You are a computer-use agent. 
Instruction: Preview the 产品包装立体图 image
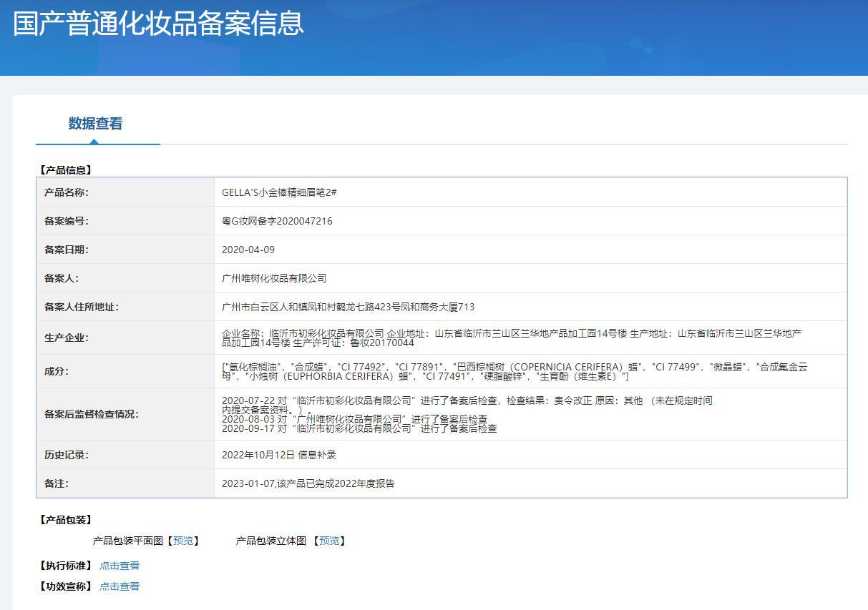[329, 541]
